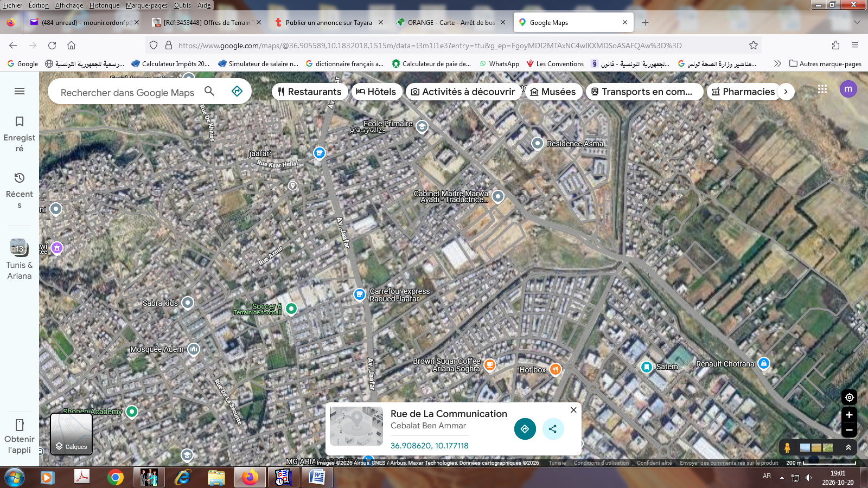Expand more category chips with arrow
Screen dimensions: 868x488
point(786,92)
